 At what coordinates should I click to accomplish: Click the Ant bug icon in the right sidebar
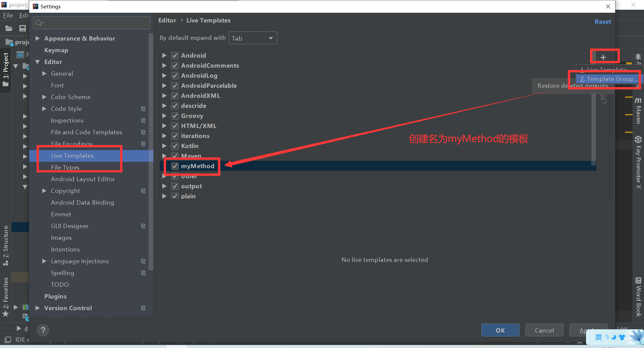pyautogui.click(x=638, y=57)
